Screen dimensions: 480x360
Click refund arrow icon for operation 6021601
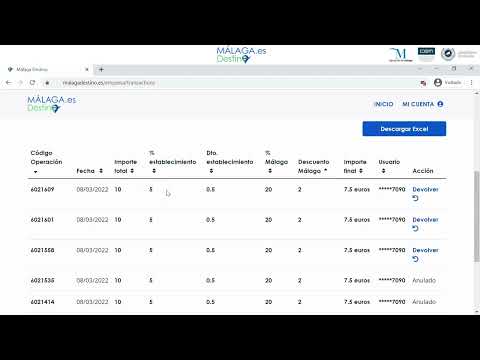[415, 229]
